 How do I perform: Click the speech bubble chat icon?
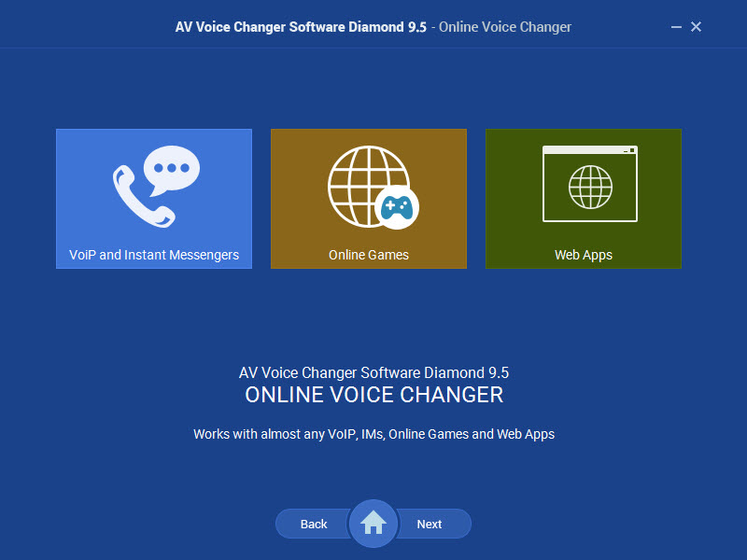[172, 171]
